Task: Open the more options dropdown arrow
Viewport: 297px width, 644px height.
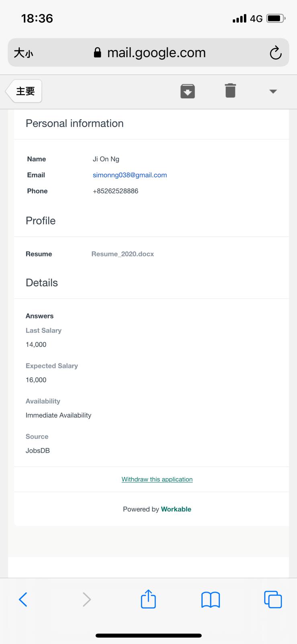Action: [273, 91]
